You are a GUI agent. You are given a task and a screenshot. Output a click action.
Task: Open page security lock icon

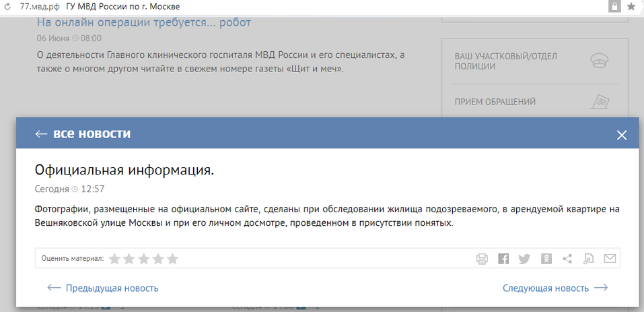(x=615, y=7)
